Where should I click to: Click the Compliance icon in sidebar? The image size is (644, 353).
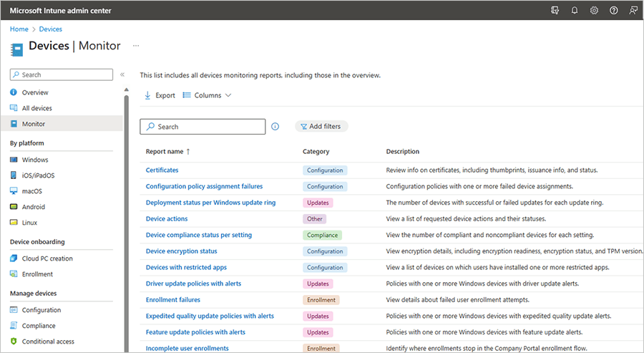[14, 326]
